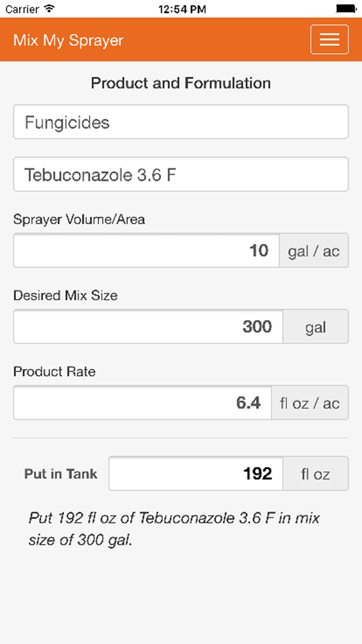Open the hamburger navigation menu
Screen dimensions: 362x644
329,39
